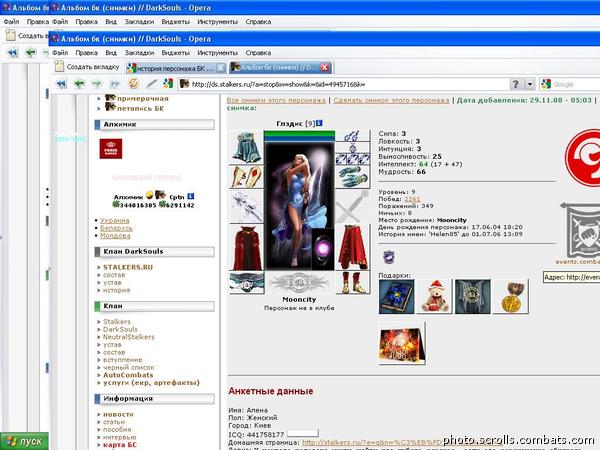This screenshot has width=600, height=450.
Task: Click the blue cloak equipment slot
Action: (246, 147)
